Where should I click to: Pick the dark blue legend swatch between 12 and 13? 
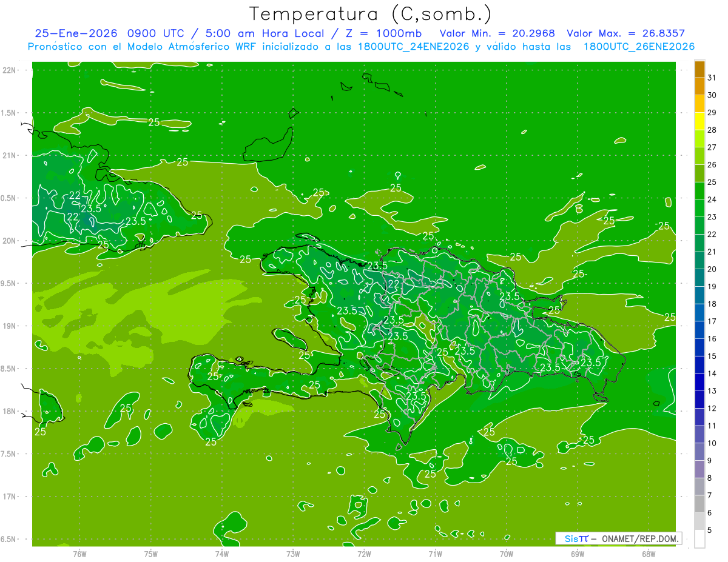click(x=699, y=400)
